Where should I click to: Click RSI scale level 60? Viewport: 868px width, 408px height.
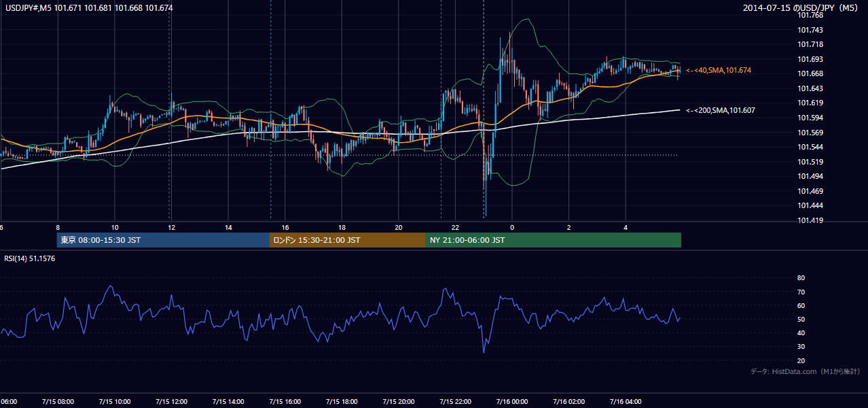coord(801,305)
